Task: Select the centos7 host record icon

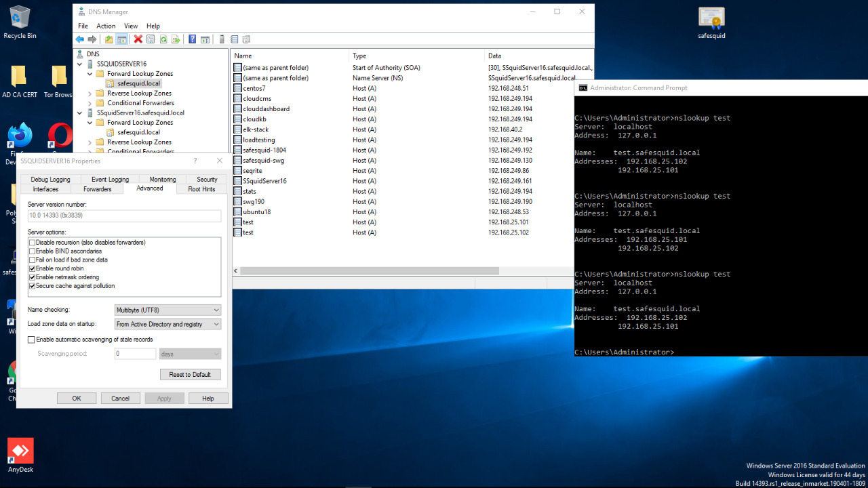Action: (x=237, y=88)
